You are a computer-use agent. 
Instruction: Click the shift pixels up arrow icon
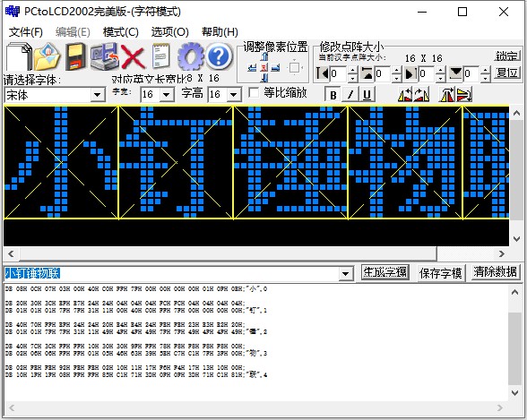click(264, 57)
